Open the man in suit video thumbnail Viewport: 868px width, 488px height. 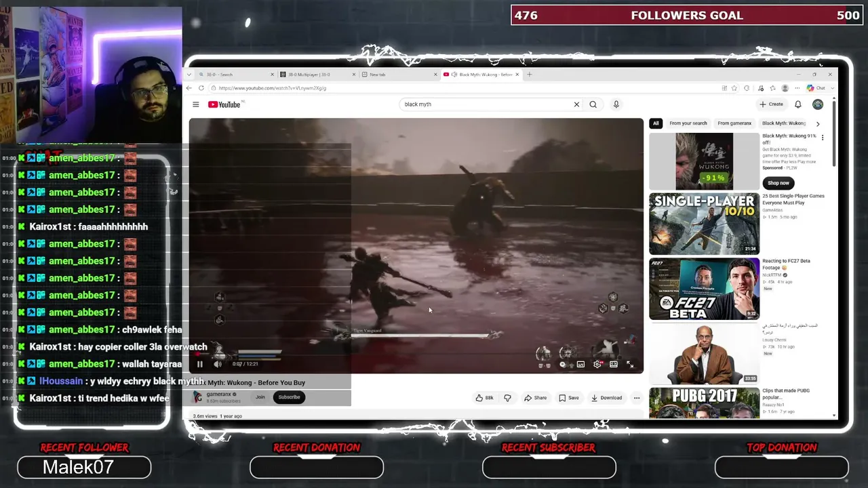705,354
